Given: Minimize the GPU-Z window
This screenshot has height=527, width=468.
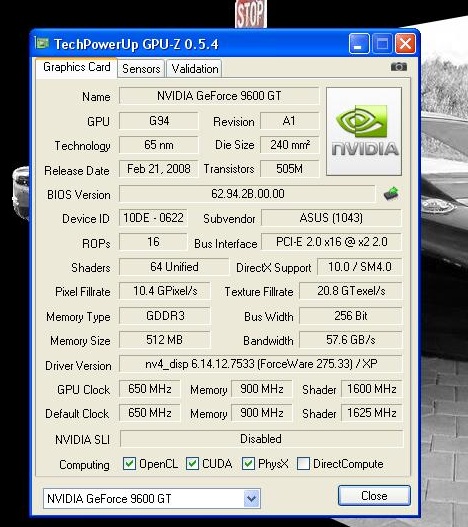Looking at the screenshot, I should click(359, 44).
